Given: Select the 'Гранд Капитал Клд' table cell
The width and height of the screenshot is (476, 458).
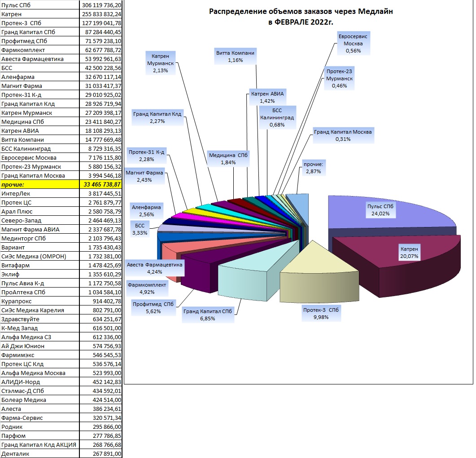Looking at the screenshot, I should pos(39,104).
